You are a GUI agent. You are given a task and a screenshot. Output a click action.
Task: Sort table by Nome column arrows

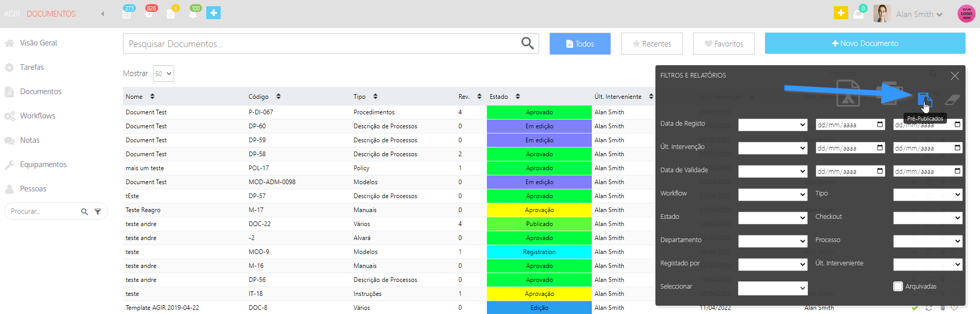(152, 97)
